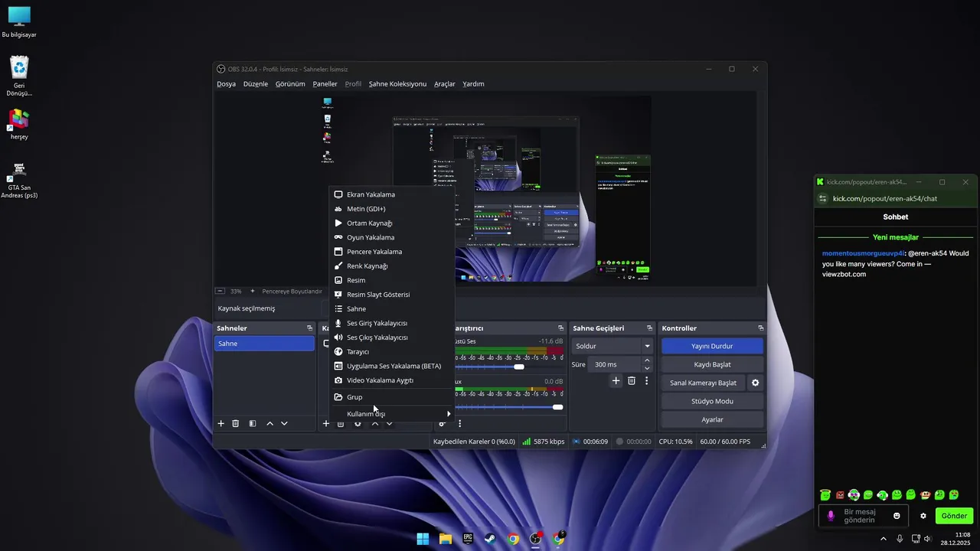Image resolution: width=980 pixels, height=551 pixels.
Task: Open the Sahne Koleksiyonu menu
Action: tap(397, 84)
